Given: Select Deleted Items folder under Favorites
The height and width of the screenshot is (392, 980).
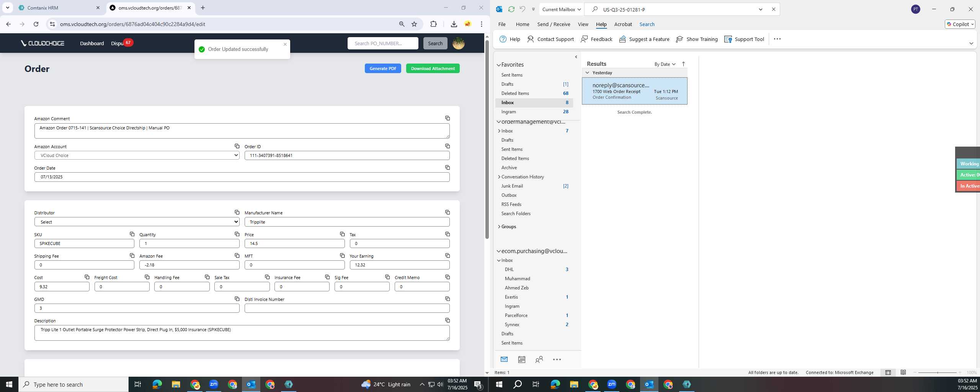Looking at the screenshot, I should coord(534,93).
